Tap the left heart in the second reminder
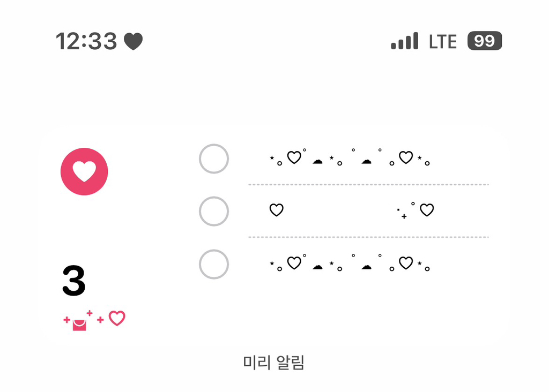The image size is (549, 392). (x=276, y=210)
